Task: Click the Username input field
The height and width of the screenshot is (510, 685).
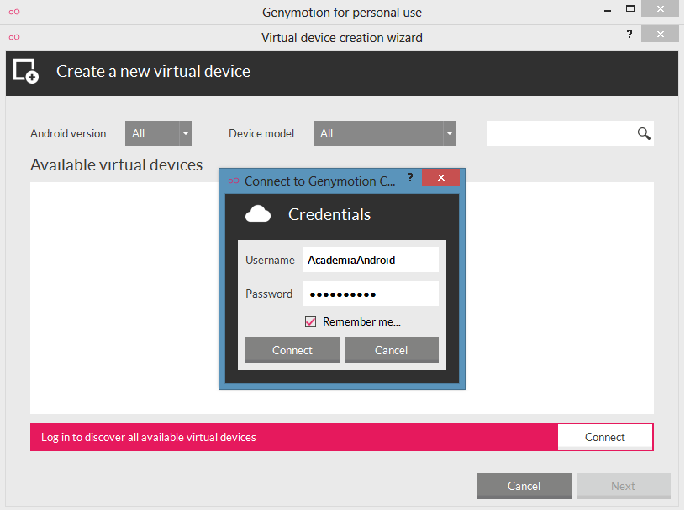Action: (370, 260)
